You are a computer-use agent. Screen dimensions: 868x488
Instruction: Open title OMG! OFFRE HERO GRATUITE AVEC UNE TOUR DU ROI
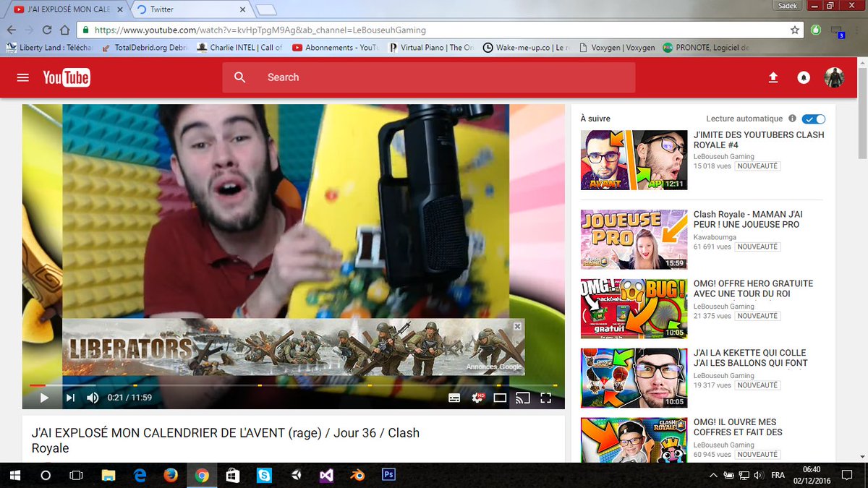pyautogui.click(x=753, y=288)
